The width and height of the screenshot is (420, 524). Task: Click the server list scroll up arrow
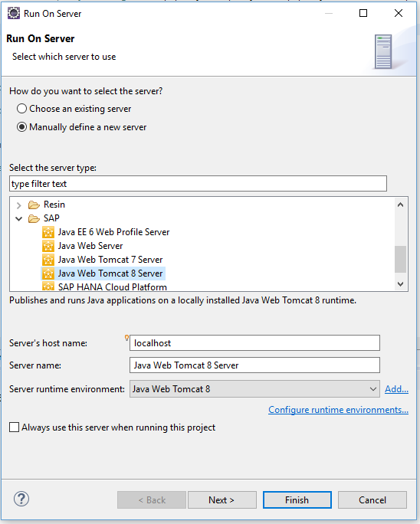[400, 205]
